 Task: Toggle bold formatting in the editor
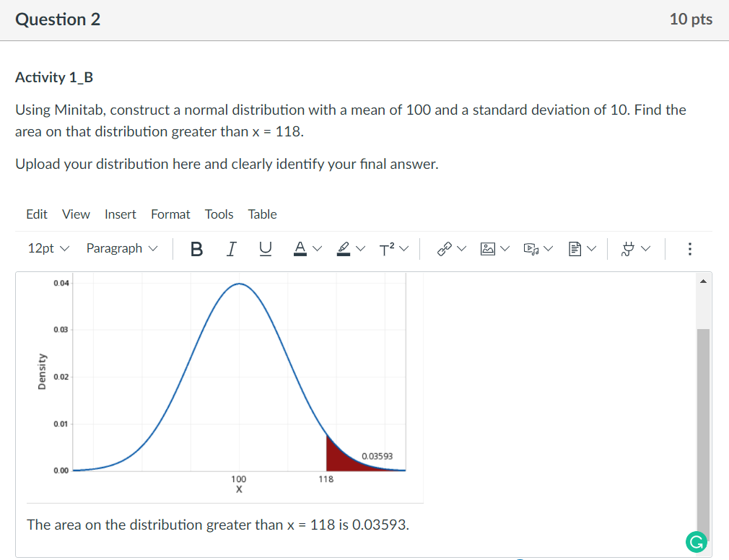tap(196, 249)
